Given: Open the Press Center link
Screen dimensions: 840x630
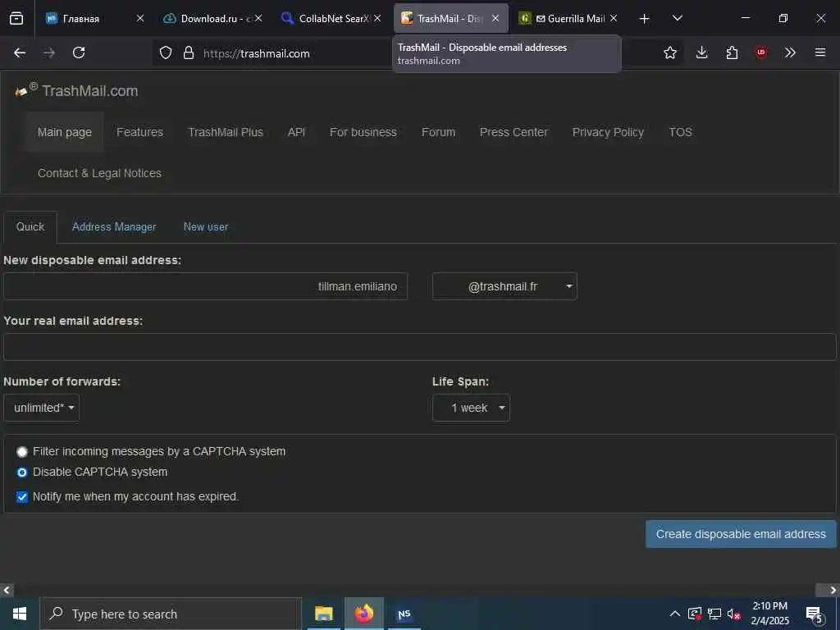Looking at the screenshot, I should [514, 132].
